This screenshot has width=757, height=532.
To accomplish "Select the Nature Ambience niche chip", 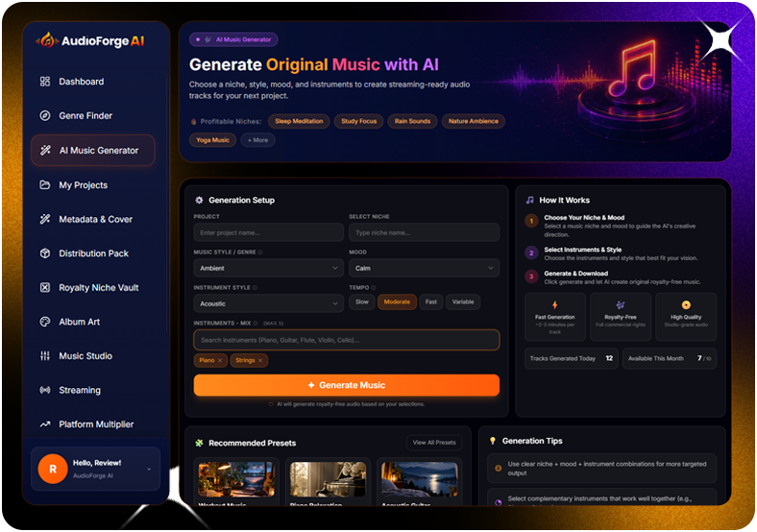I will [473, 121].
